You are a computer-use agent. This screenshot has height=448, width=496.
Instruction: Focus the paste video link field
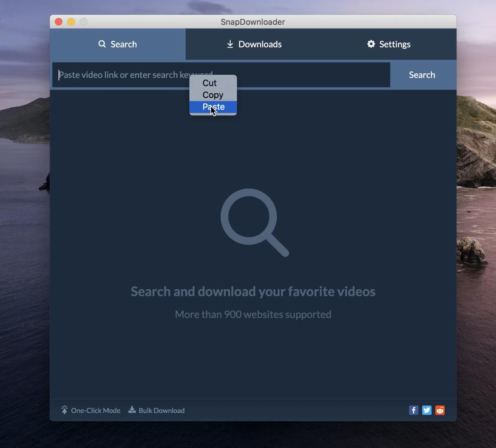tap(221, 75)
